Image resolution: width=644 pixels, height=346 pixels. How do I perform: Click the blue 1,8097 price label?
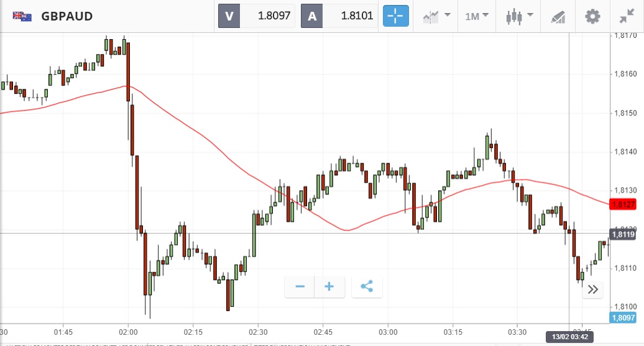622,317
